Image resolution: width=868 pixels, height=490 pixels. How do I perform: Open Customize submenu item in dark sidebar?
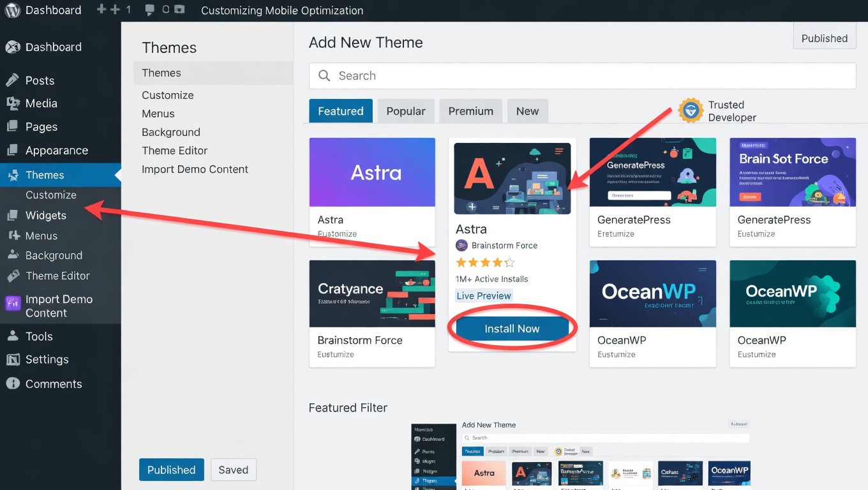click(x=51, y=195)
